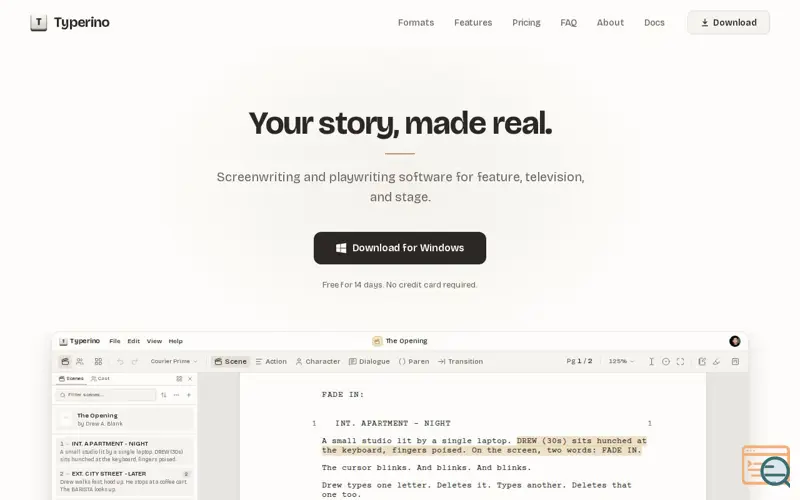
Task: Click the redo arrow icon
Action: [135, 361]
